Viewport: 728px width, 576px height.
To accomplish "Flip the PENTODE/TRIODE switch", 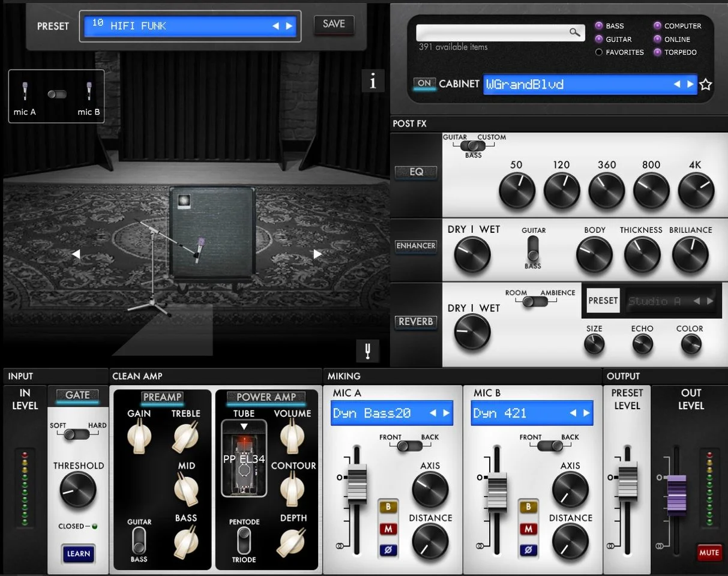I will click(243, 540).
